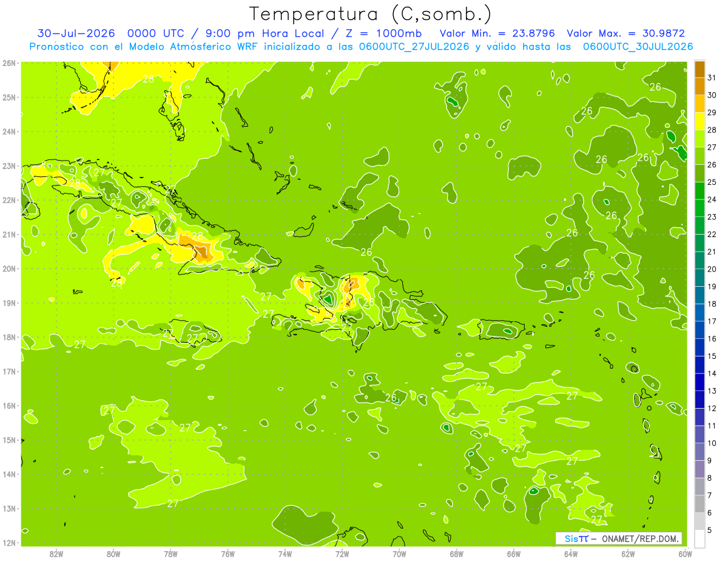Click the 30-Jul-2026 date label
The image size is (728, 562).
click(x=72, y=33)
